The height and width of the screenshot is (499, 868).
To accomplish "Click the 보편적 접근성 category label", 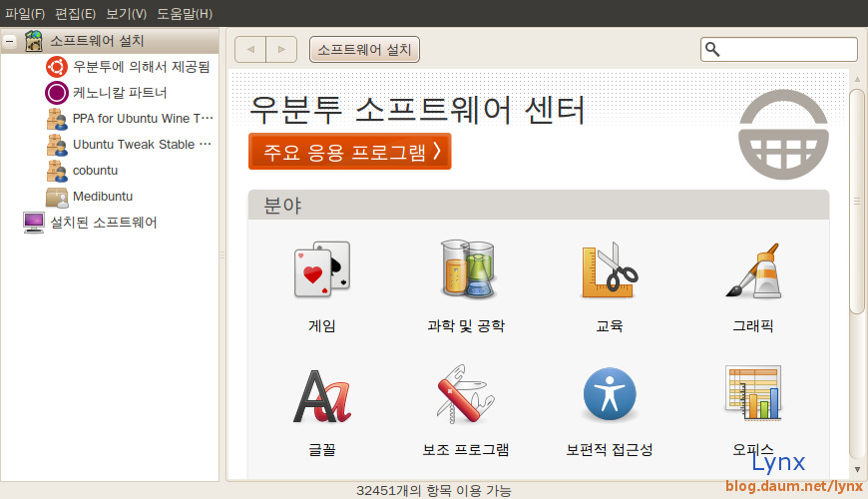I will pos(610,450).
